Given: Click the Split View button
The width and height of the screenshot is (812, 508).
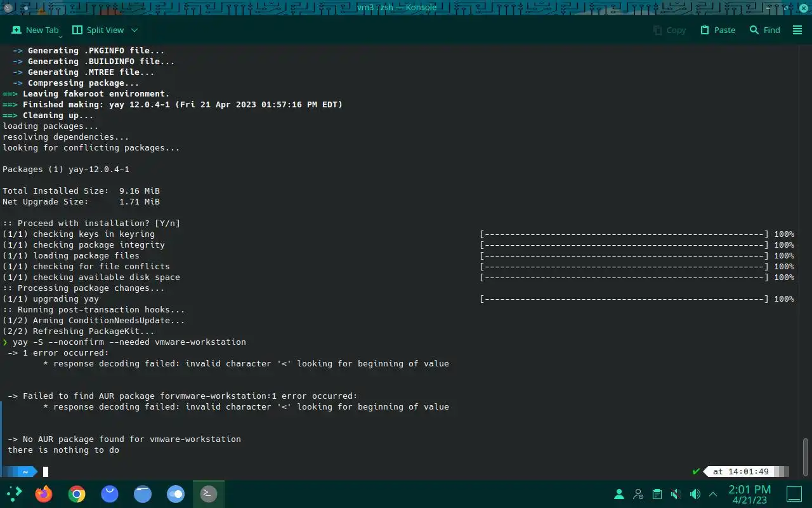Looking at the screenshot, I should tap(98, 30).
